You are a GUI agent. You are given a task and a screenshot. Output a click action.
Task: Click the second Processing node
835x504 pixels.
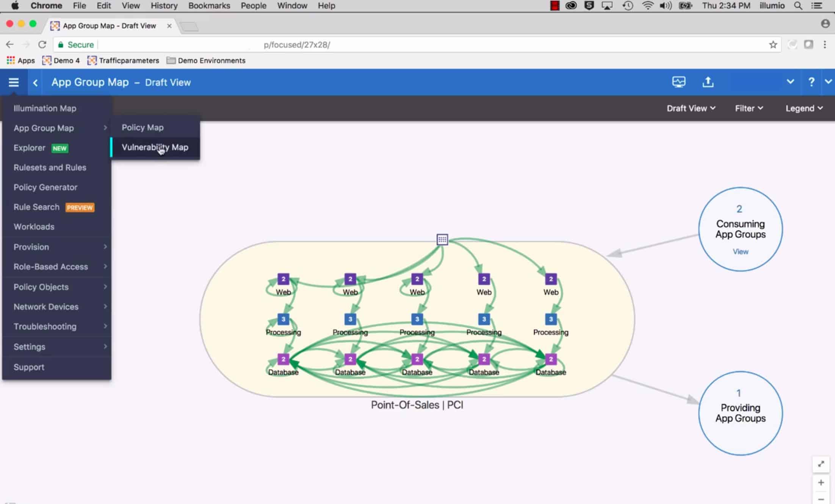350,319
